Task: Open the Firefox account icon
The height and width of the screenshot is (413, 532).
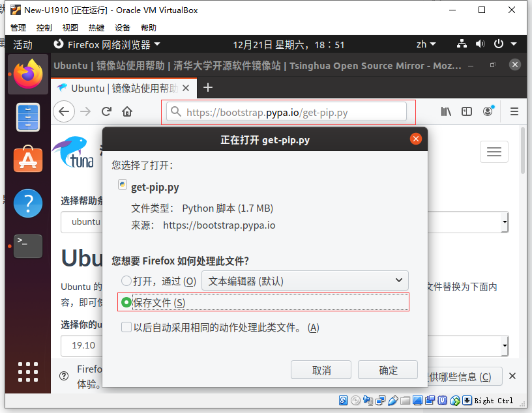Action: pos(488,111)
